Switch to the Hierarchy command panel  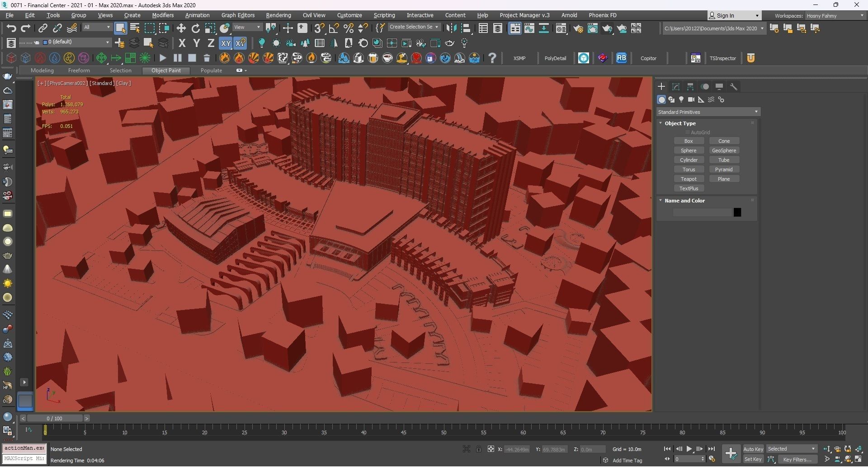690,86
